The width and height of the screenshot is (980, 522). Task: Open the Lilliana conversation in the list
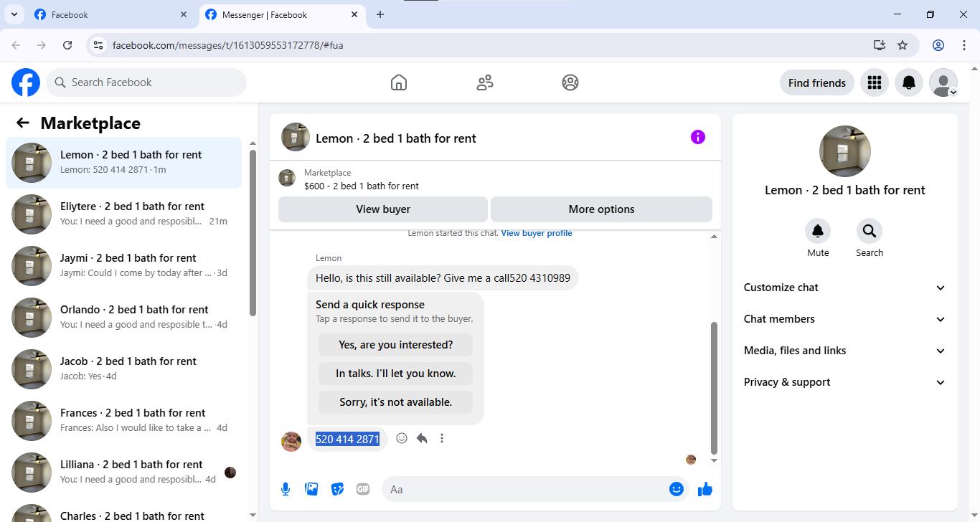[x=124, y=473]
